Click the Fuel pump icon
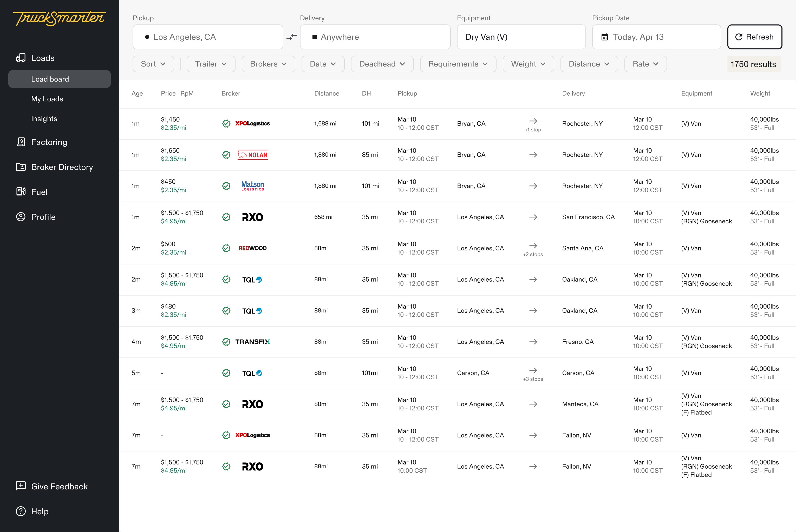Image resolution: width=796 pixels, height=532 pixels. pos(21,192)
